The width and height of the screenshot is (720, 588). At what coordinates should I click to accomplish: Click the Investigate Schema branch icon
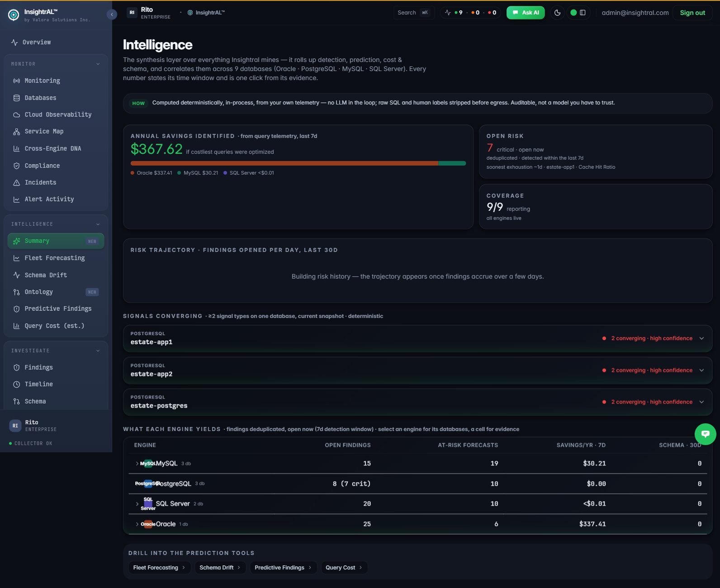[17, 401]
